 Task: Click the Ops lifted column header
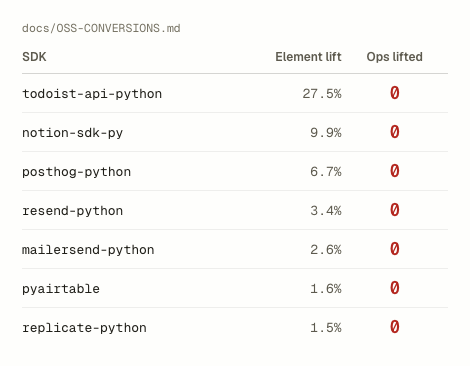tap(395, 57)
